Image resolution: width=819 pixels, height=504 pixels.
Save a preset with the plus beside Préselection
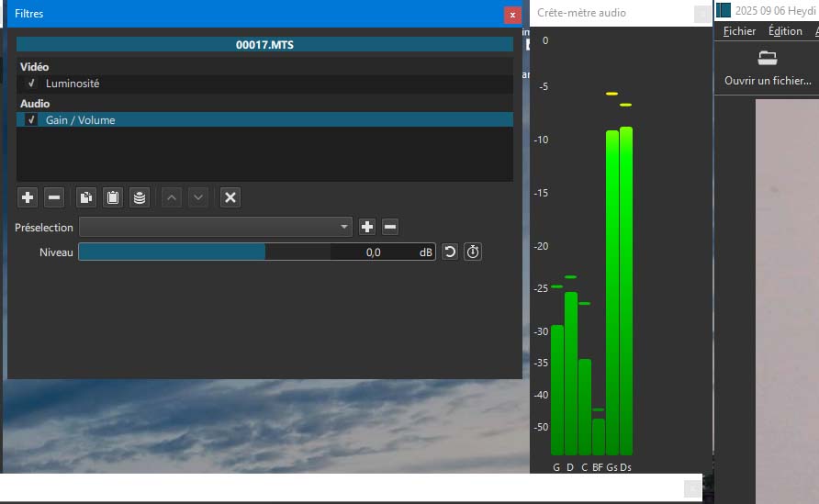click(x=367, y=227)
